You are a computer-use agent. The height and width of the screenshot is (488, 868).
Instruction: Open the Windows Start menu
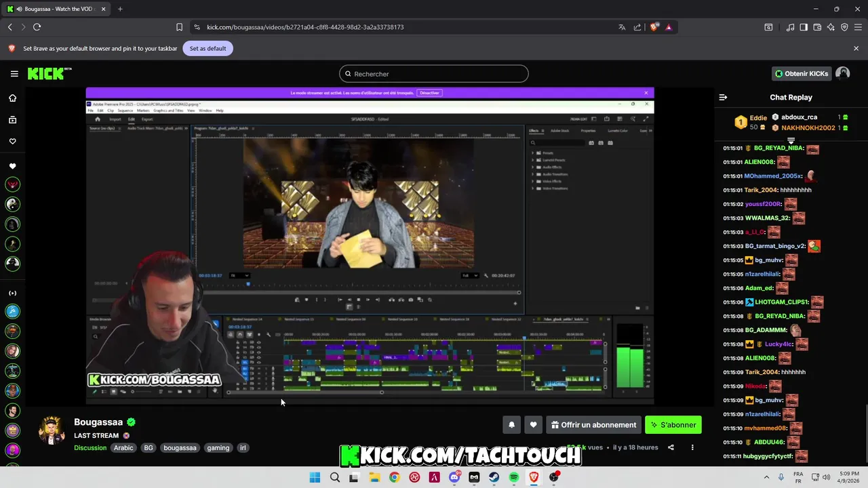point(315,478)
